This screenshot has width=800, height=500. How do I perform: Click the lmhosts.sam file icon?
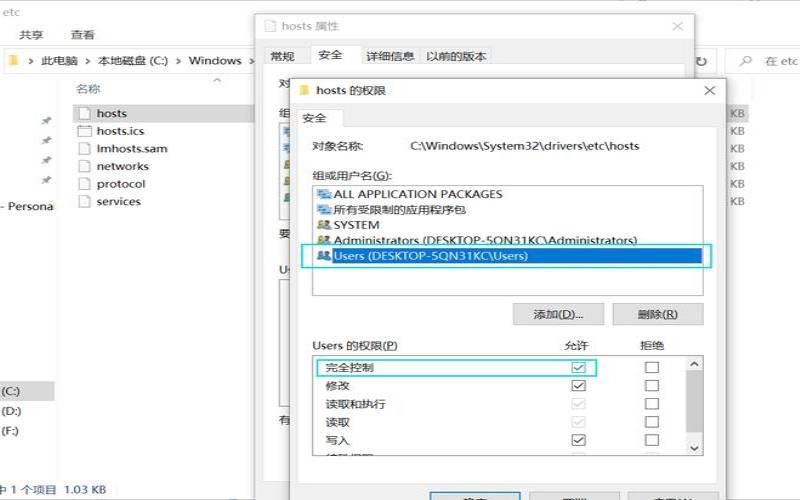point(85,148)
